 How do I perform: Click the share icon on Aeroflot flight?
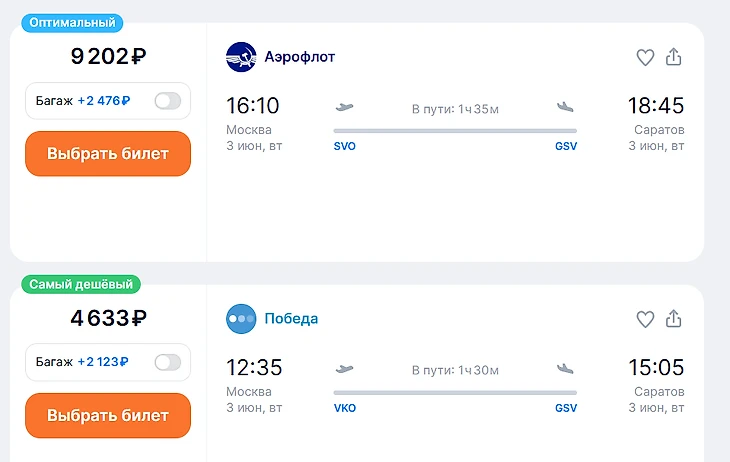click(674, 57)
